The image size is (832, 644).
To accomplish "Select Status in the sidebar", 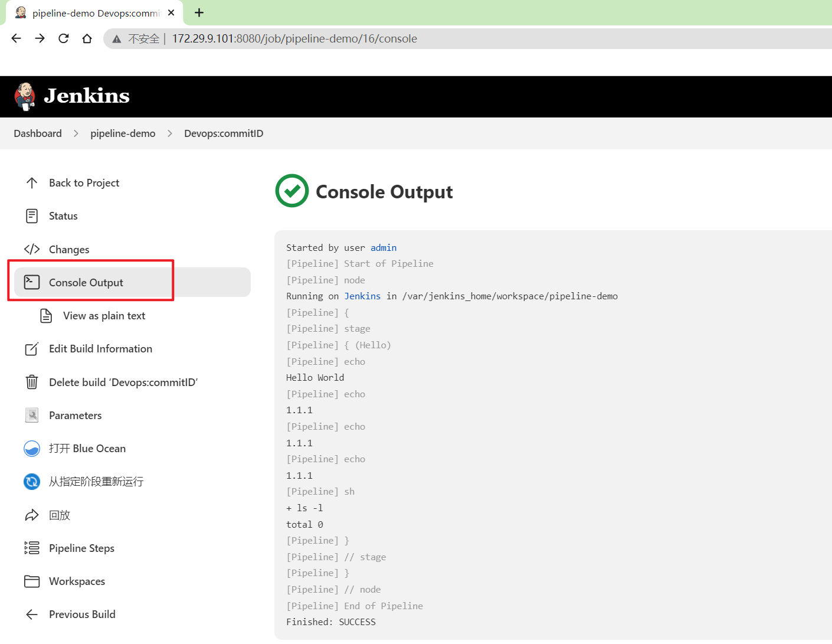I will coord(132,216).
